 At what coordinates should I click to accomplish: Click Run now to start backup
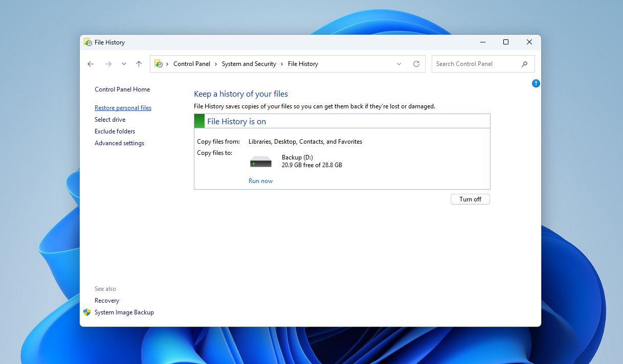(x=260, y=180)
